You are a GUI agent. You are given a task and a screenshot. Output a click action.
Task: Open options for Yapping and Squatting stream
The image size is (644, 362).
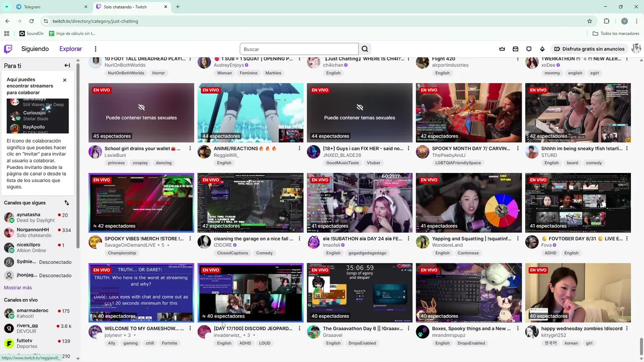(518, 239)
